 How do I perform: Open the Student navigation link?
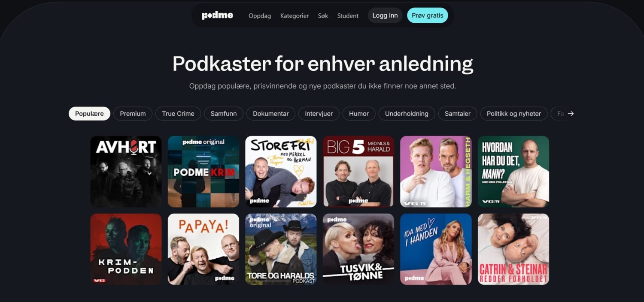point(348,16)
